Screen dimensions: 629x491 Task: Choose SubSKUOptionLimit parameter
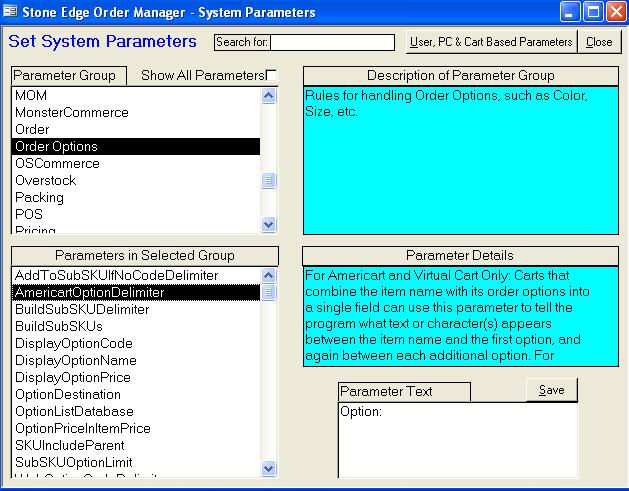point(136,462)
